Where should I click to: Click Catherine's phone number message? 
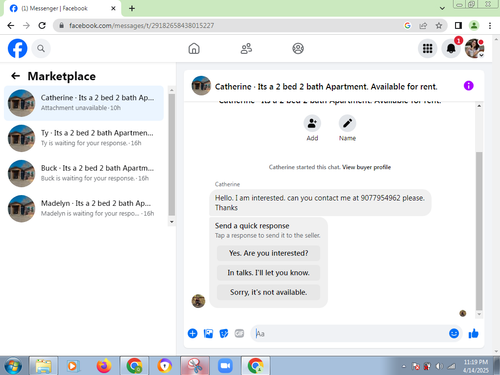[x=320, y=203]
